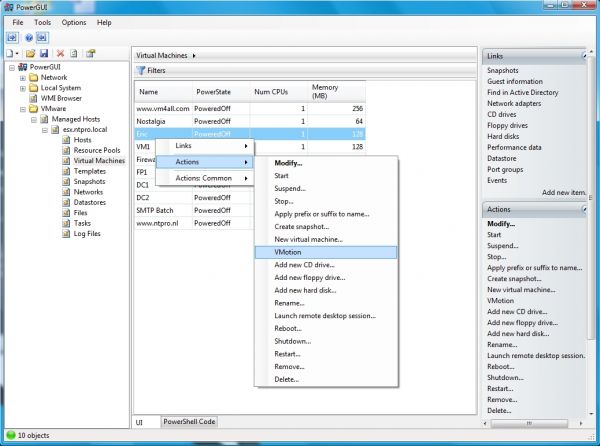Click the Resource Pools node icon
This screenshot has height=446, width=600.
tap(66, 150)
